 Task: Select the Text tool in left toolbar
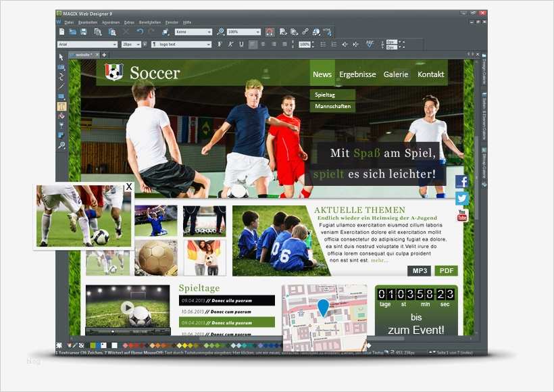pyautogui.click(x=61, y=106)
